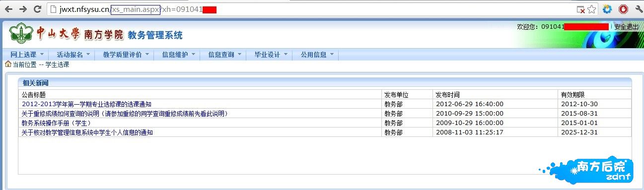This screenshot has width=644, height=190.
Task: Open the 信息维护 menu
Action: point(175,55)
